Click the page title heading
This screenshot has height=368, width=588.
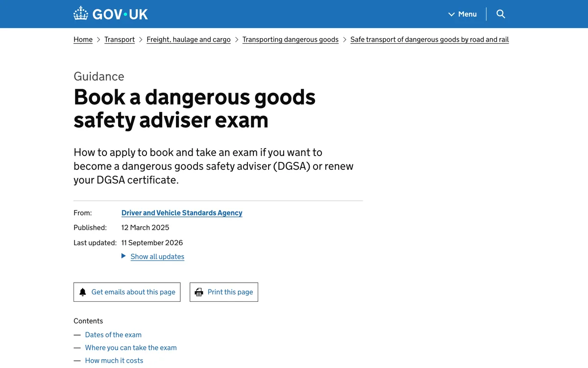point(195,108)
